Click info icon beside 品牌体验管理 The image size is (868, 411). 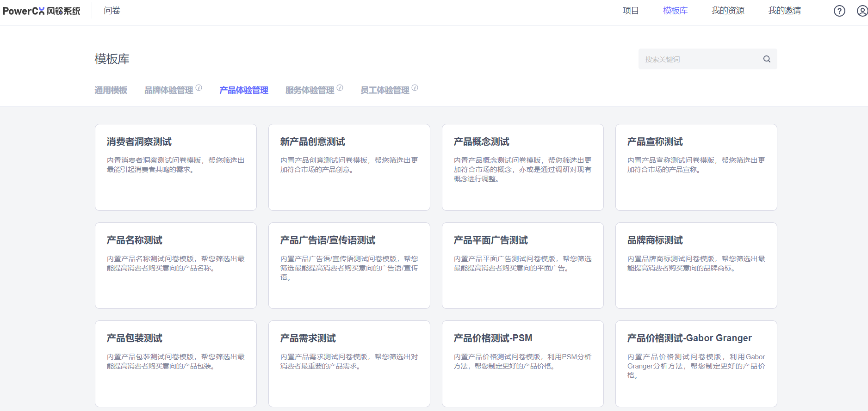click(199, 88)
